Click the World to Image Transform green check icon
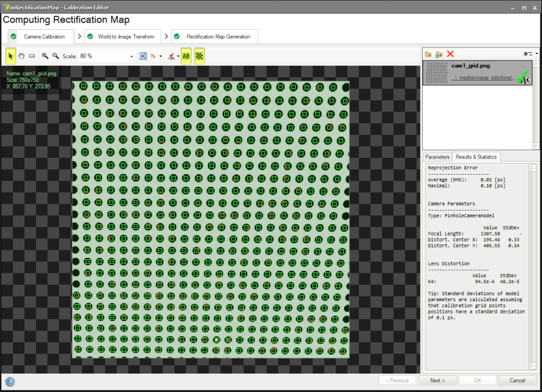 (90, 37)
